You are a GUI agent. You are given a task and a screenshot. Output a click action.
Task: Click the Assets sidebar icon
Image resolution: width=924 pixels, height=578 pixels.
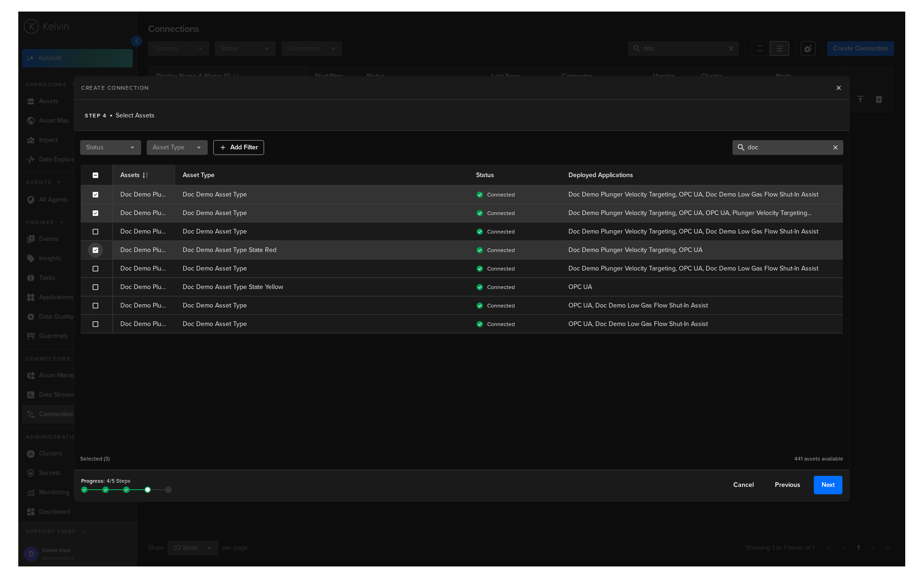(31, 101)
